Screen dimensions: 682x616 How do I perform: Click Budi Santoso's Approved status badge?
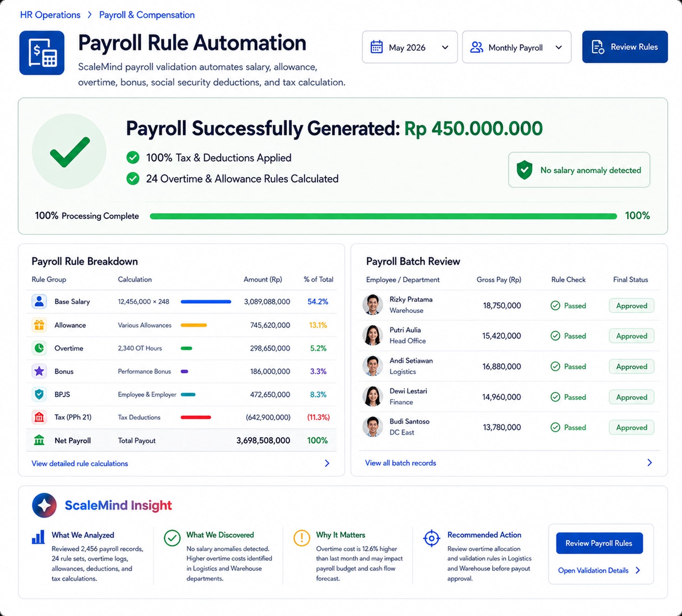[x=631, y=428]
